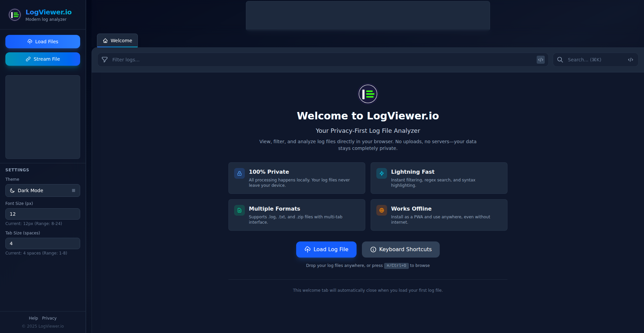The image size is (644, 333).
Task: Enable regex mode for the search field
Action: [631, 60]
